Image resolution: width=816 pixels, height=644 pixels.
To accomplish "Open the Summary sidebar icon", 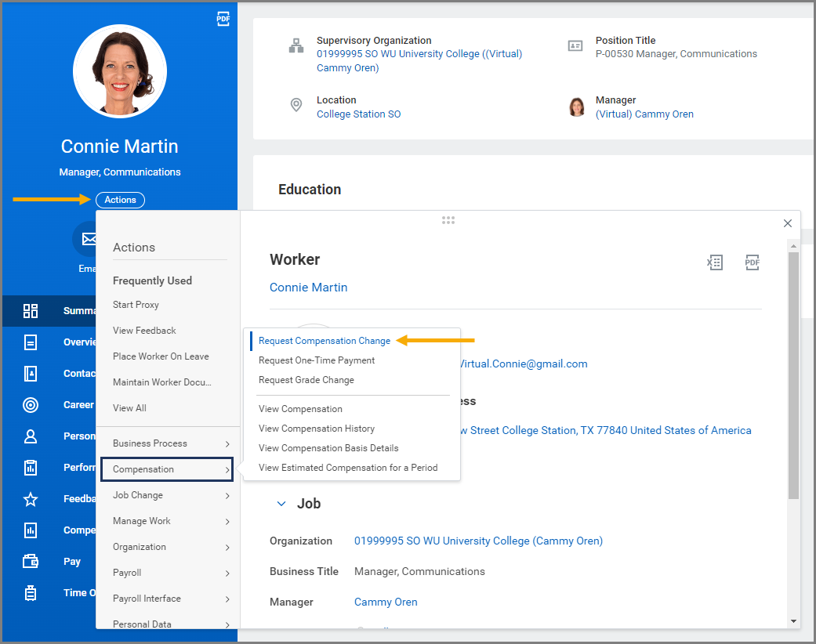I will coord(31,311).
